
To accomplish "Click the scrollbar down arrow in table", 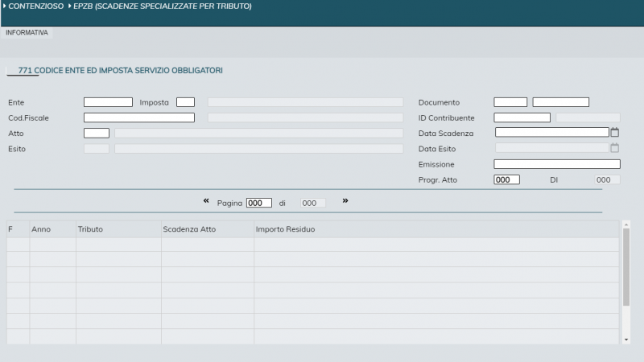I will coord(627,340).
